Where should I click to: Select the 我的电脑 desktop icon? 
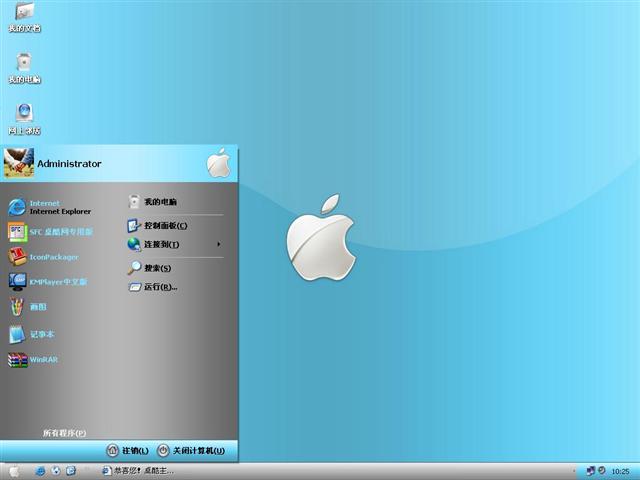point(24,66)
